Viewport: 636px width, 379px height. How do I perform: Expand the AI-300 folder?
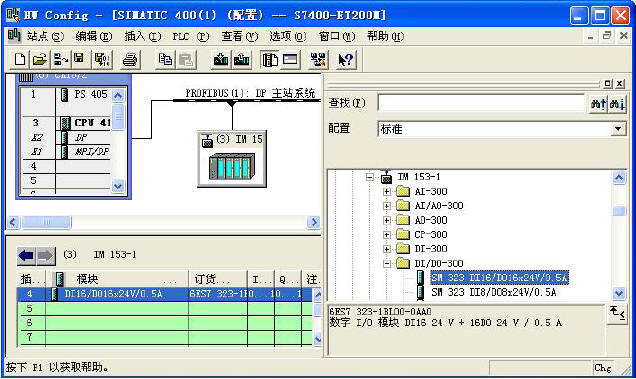click(387, 192)
